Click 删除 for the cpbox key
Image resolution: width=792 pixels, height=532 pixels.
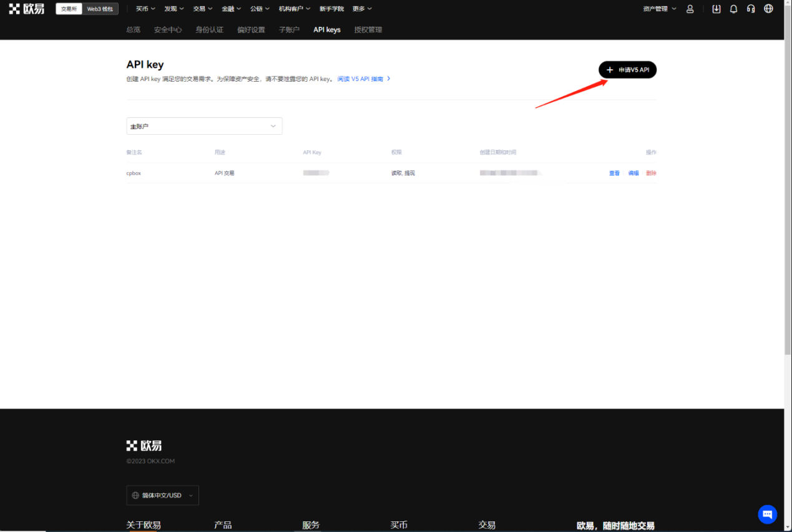pos(651,173)
